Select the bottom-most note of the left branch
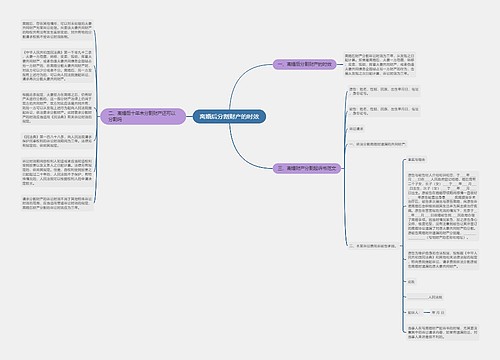This screenshot has width=500, height=360. click(x=57, y=203)
